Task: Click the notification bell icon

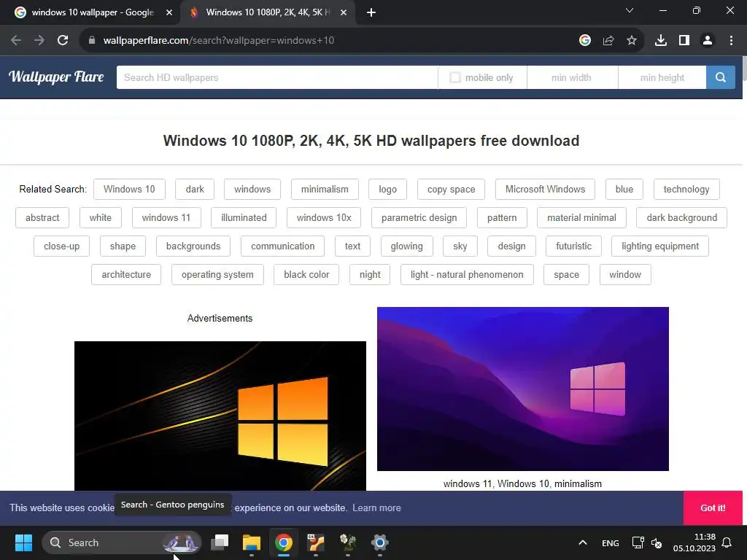Action: pos(727,542)
